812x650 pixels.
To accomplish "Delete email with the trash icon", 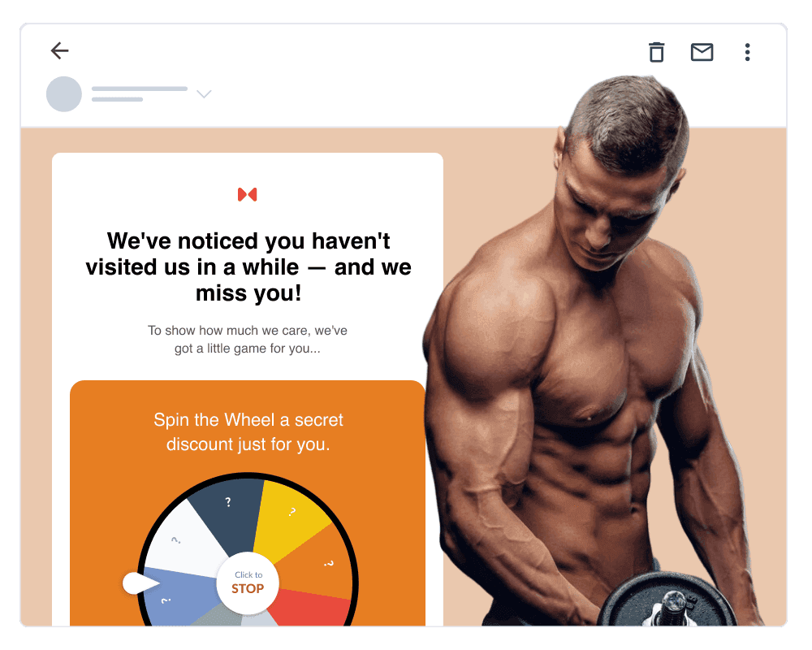I will (x=657, y=52).
